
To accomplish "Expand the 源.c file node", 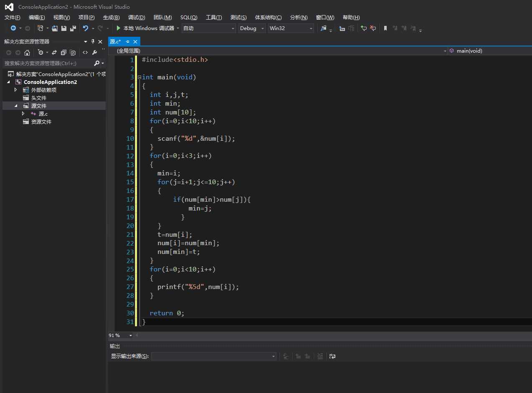I will click(x=23, y=114).
